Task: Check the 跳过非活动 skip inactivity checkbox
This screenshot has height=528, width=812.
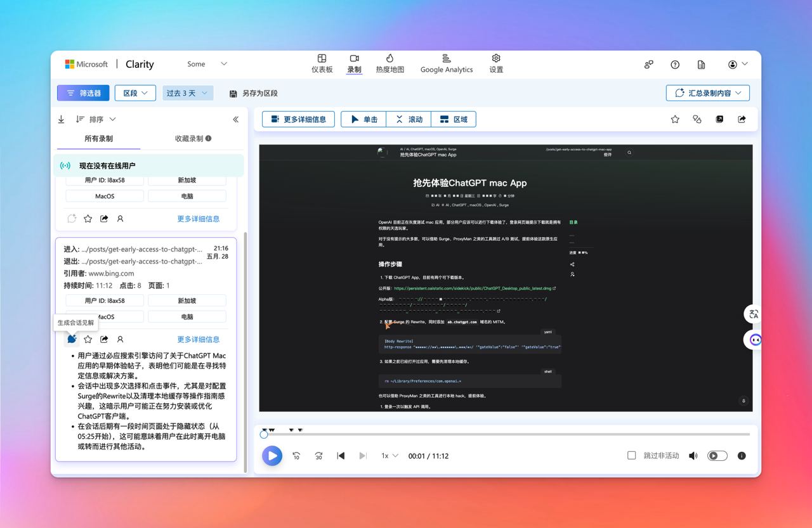Action: [x=631, y=455]
